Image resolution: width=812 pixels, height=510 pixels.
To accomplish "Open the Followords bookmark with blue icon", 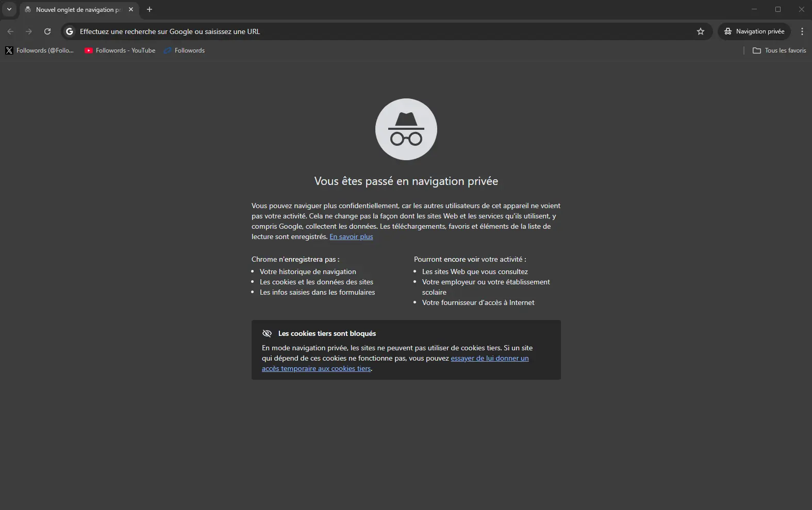I will 184,50.
